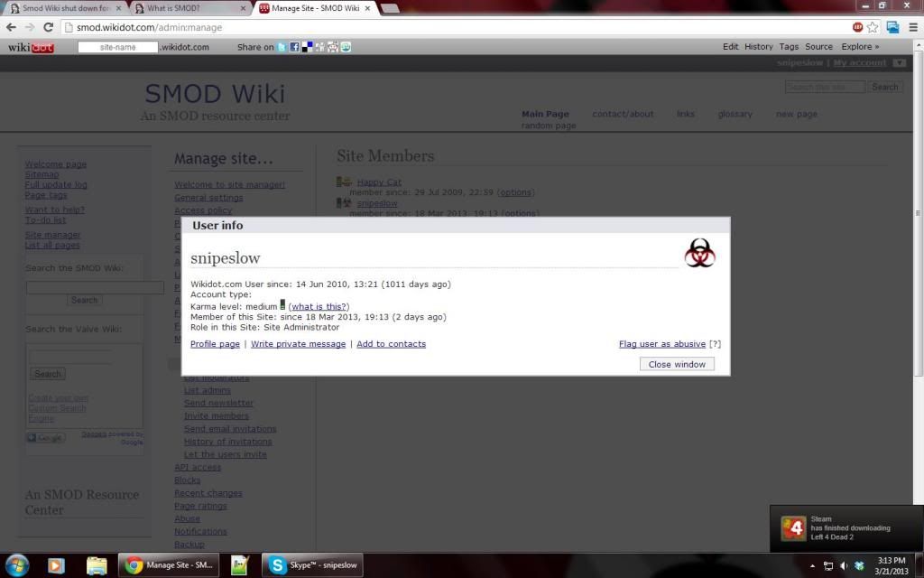
Task: Open the Chrome menu (three bars)
Action: [913, 27]
